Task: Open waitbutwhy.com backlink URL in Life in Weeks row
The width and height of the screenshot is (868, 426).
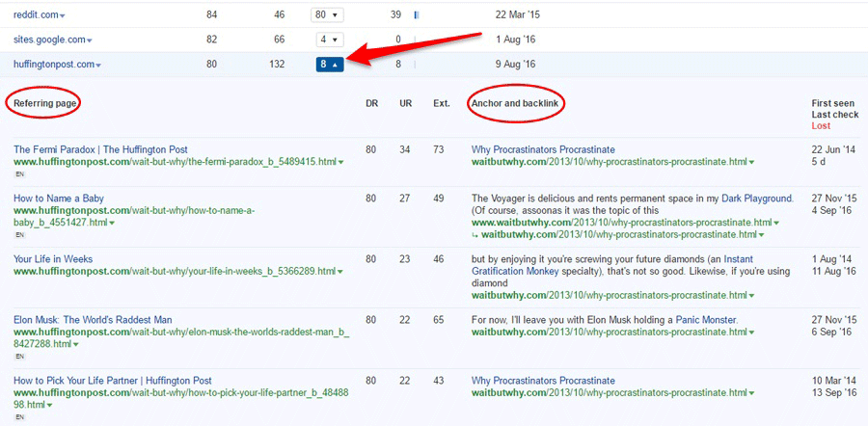Action: pyautogui.click(x=609, y=296)
